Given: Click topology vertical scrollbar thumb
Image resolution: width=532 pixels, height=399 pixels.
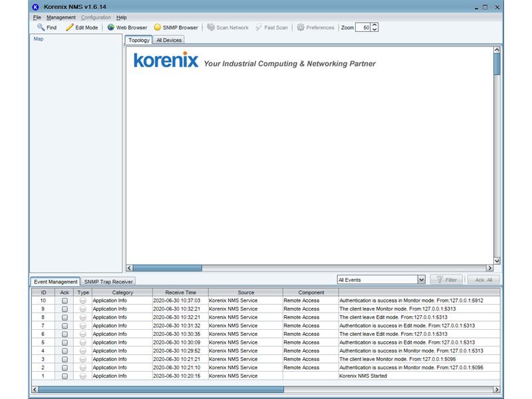Looking at the screenshot, I should (x=497, y=64).
